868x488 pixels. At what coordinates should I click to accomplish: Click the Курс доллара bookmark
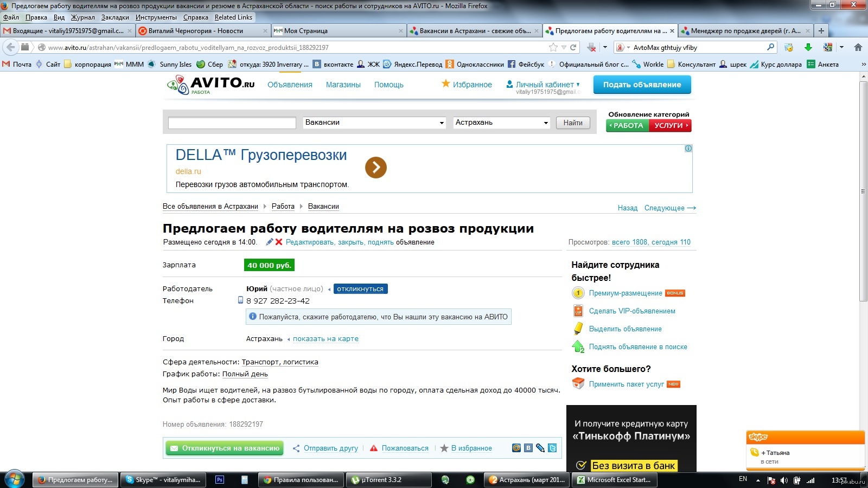776,64
